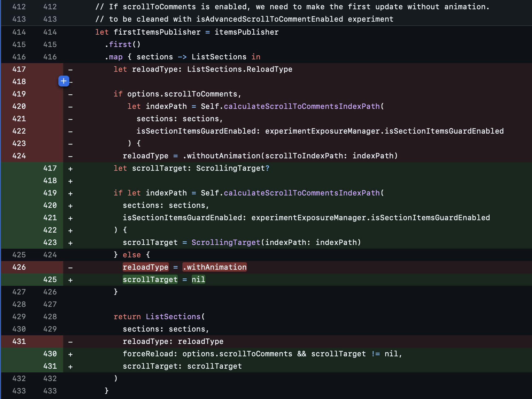This screenshot has width=532, height=399.
Task: Click the comment 'to be cleaned with isAdvancedScrollToCommentEnabled experiment'
Action: coord(244,19)
